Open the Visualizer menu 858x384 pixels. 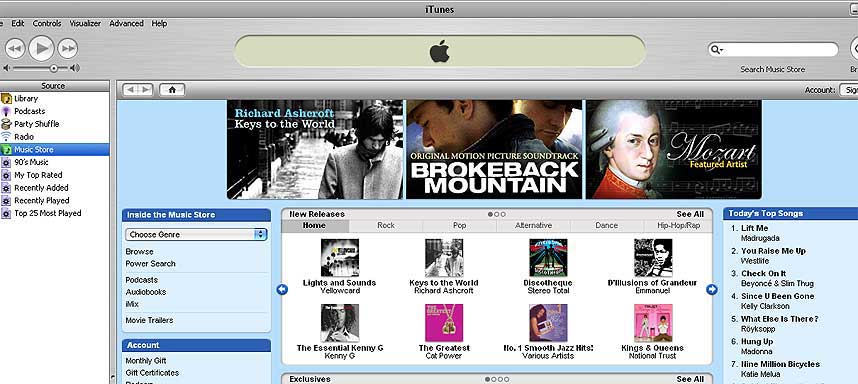[85, 24]
